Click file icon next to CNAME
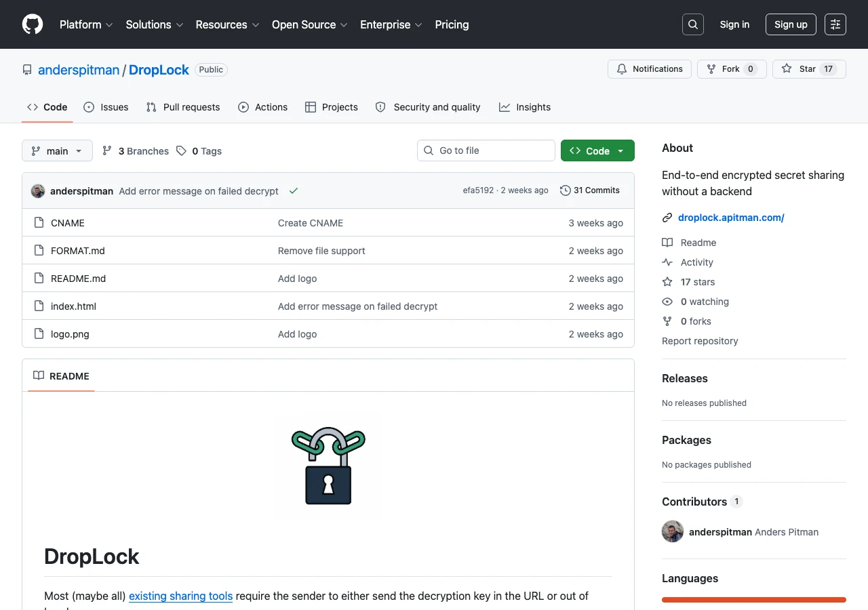The image size is (868, 610). (39, 222)
